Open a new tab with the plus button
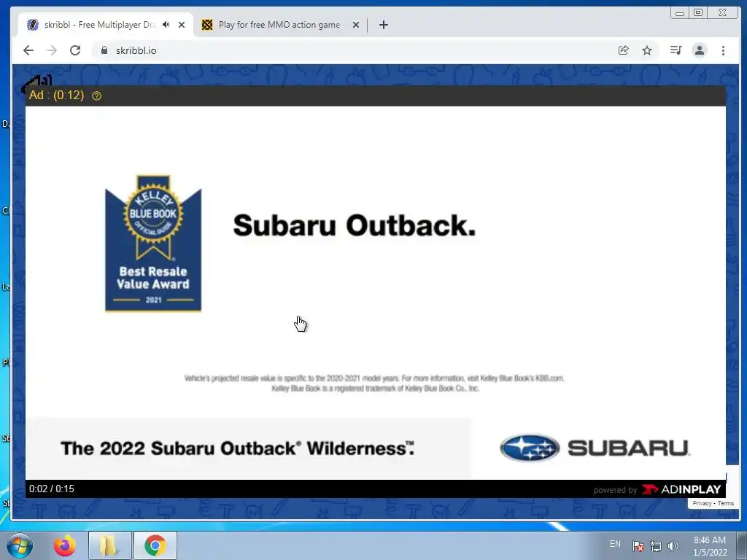 (x=384, y=25)
